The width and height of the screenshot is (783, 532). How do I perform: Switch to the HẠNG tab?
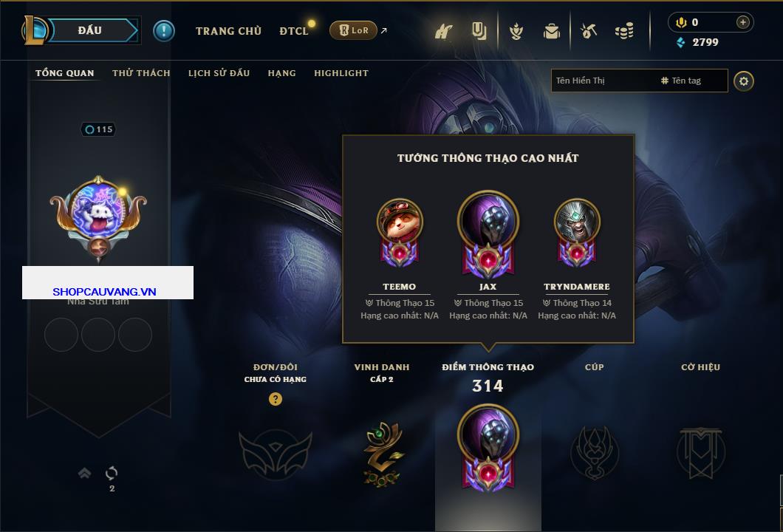pyautogui.click(x=281, y=73)
